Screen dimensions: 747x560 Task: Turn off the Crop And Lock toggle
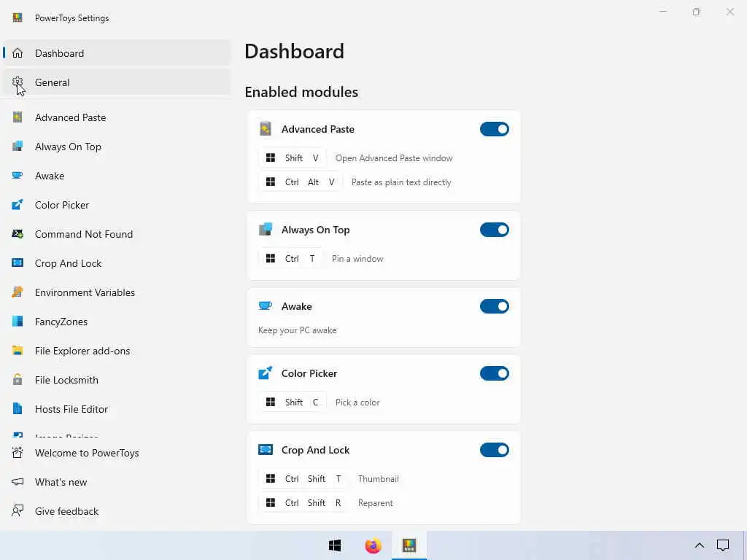tap(495, 450)
